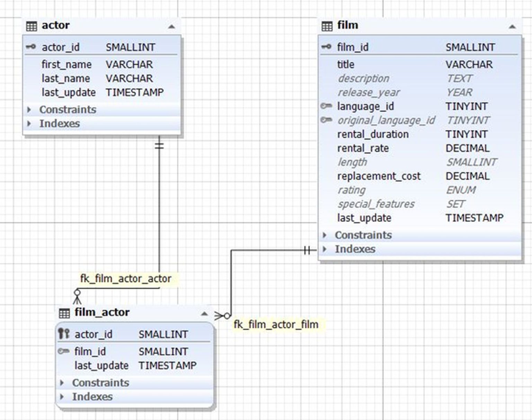Image resolution: width=532 pixels, height=420 pixels.
Task: Collapse the actor table using its header arrow
Action: pyautogui.click(x=171, y=26)
